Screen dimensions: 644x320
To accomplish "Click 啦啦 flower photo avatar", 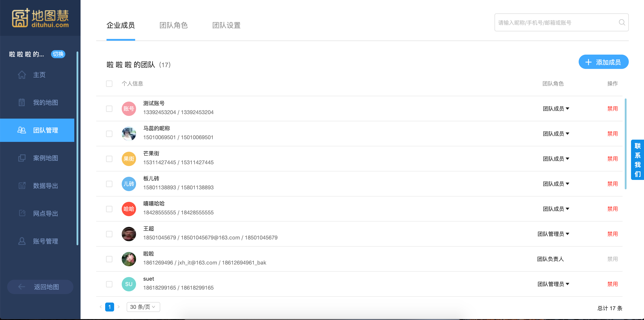I will (129, 259).
